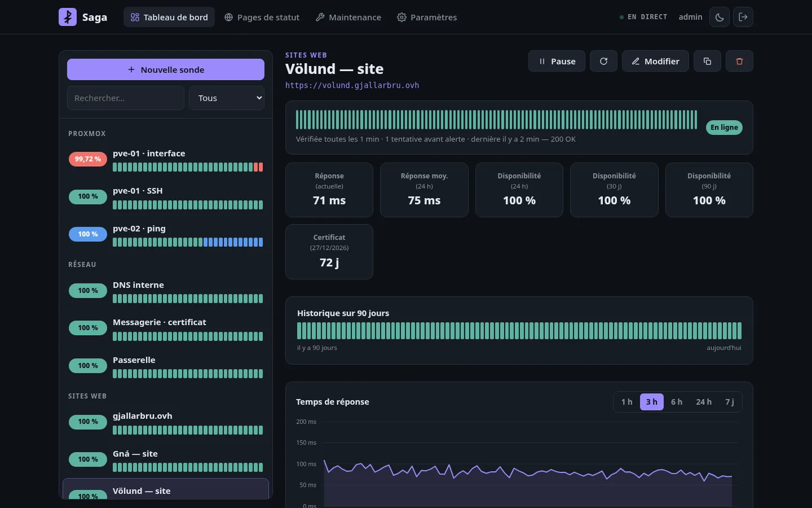
Task: Select the gjallarbru.ovh site probe
Action: pos(166,422)
